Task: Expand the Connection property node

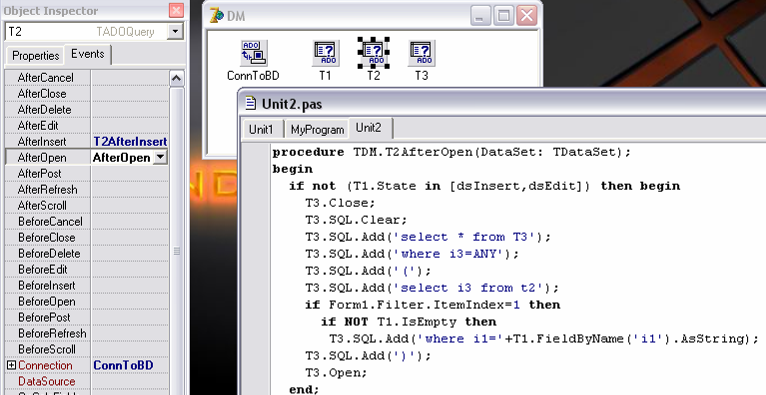Action: [x=12, y=365]
